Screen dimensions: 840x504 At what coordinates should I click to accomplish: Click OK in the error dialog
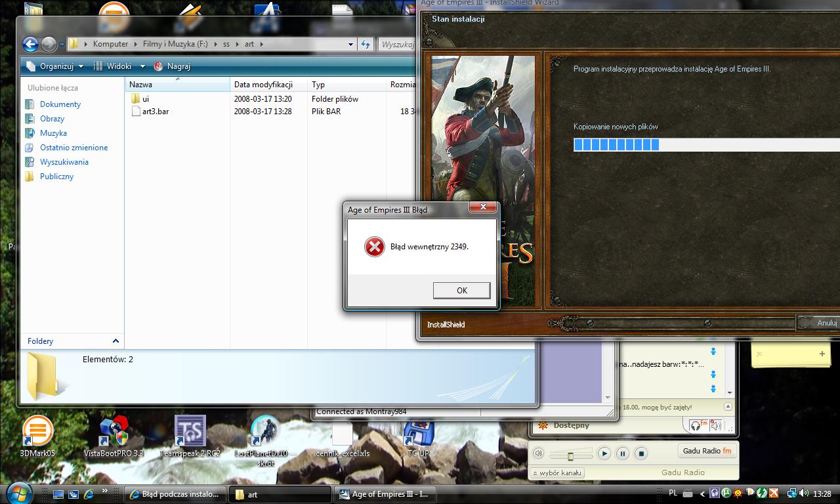(461, 290)
